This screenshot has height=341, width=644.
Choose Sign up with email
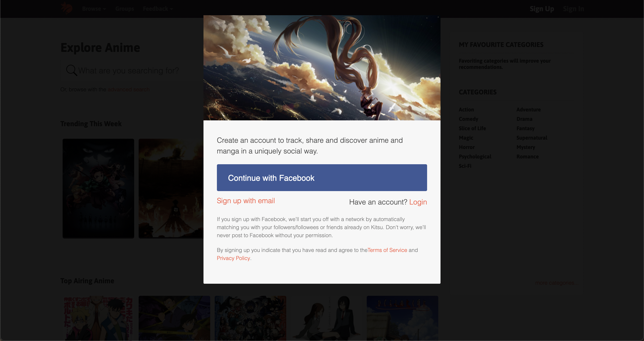(x=246, y=201)
